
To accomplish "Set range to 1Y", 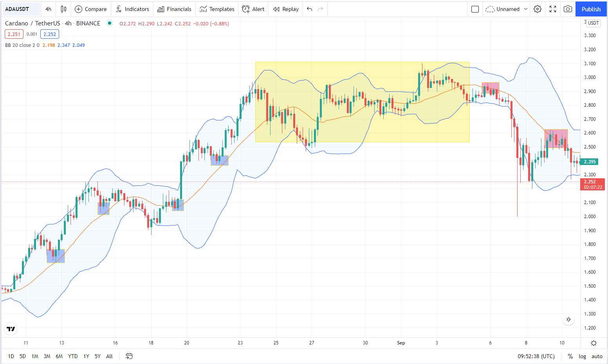I will 86,356.
